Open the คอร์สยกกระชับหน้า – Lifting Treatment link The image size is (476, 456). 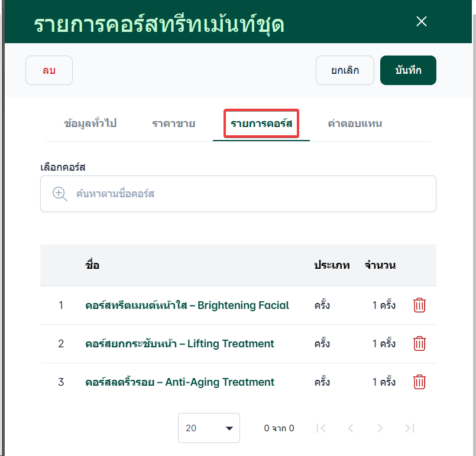click(x=180, y=344)
